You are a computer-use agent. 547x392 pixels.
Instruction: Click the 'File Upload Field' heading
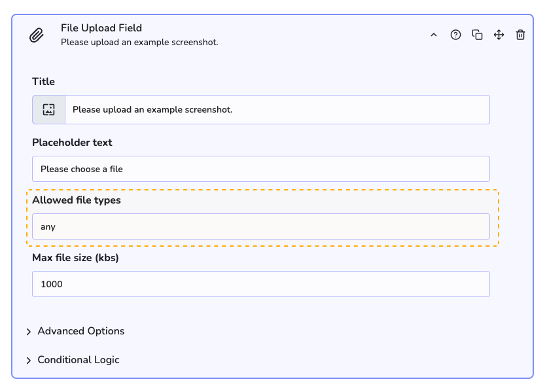[101, 28]
